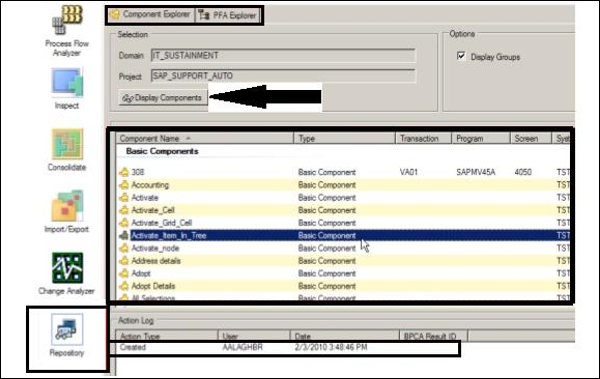Switch to the Component Explorer tab
The width and height of the screenshot is (600, 379).
pyautogui.click(x=151, y=15)
